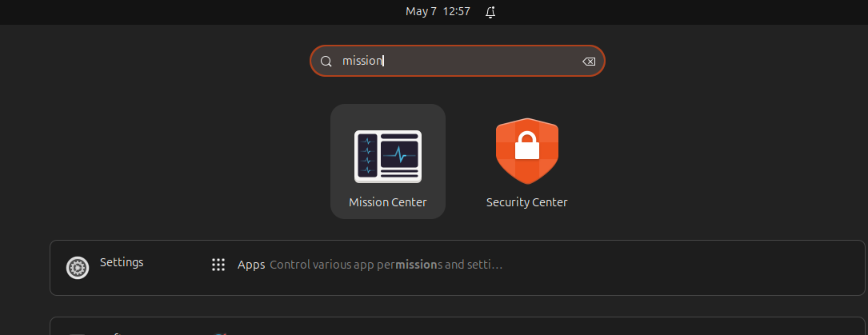Click the partially visible bottom results panel

pos(458,326)
